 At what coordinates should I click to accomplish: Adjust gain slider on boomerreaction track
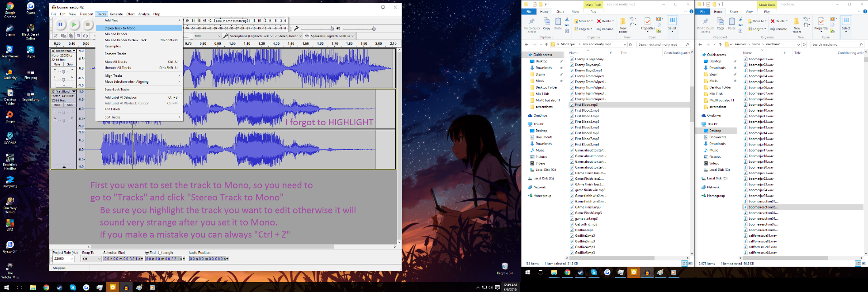click(x=63, y=71)
